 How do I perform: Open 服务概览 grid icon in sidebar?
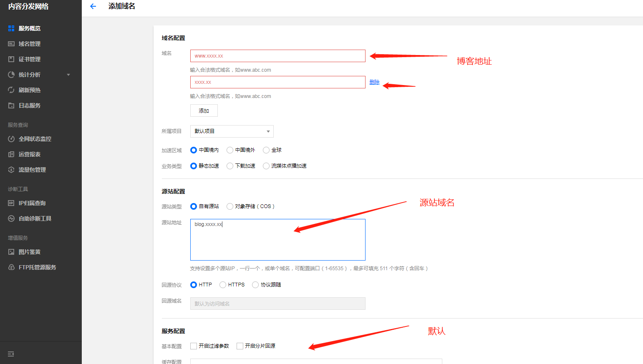click(11, 28)
